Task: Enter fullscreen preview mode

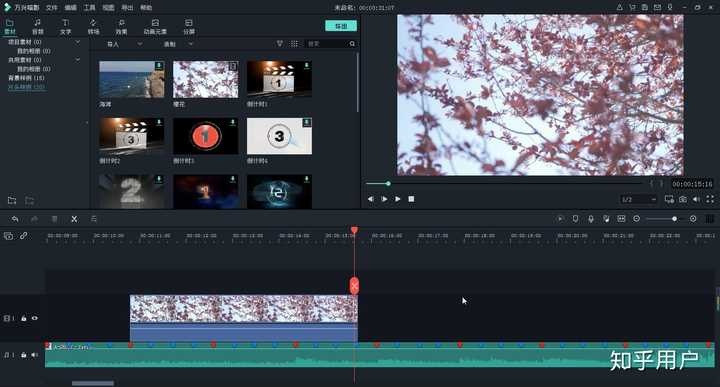Action: [710, 199]
